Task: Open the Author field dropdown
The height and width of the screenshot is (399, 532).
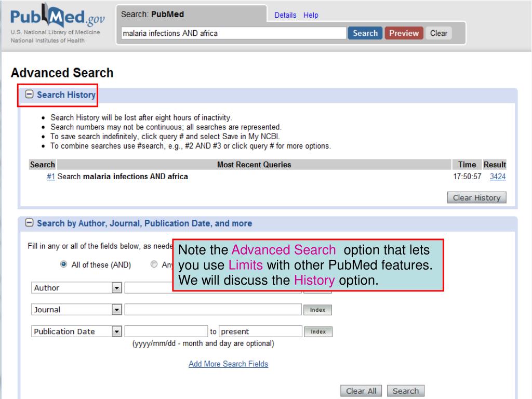Action: pyautogui.click(x=117, y=288)
